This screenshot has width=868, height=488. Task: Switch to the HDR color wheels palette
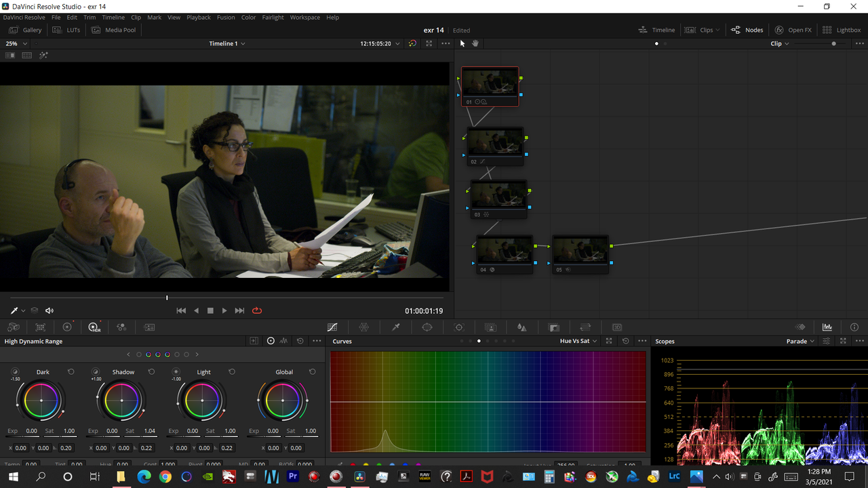click(94, 327)
